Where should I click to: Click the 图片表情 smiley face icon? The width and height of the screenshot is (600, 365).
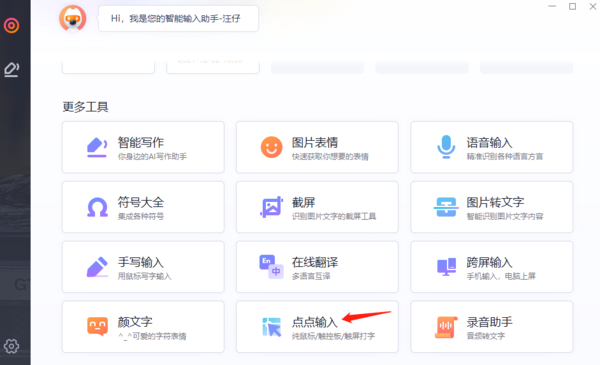tap(271, 147)
